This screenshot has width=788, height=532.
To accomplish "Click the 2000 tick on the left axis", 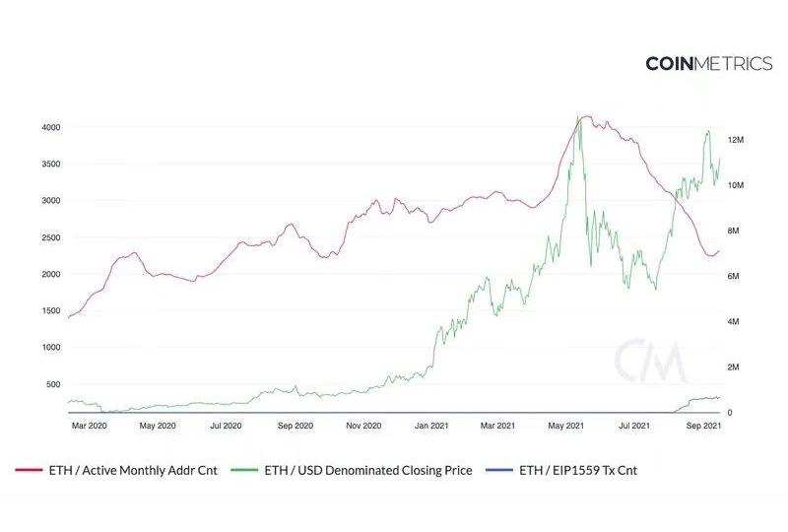I will (51, 274).
